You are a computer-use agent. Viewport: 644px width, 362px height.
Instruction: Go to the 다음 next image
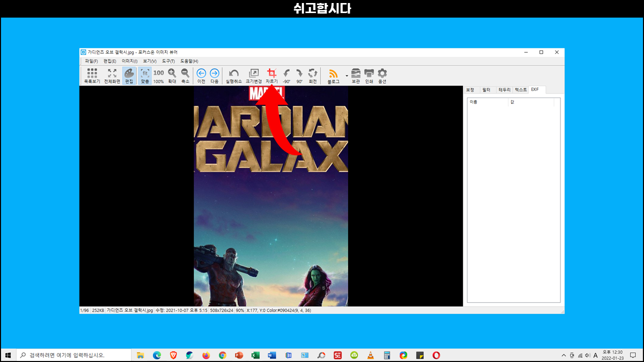tap(214, 75)
